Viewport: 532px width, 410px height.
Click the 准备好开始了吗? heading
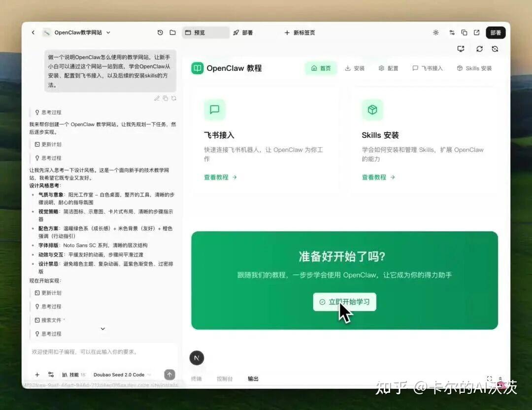pos(342,257)
